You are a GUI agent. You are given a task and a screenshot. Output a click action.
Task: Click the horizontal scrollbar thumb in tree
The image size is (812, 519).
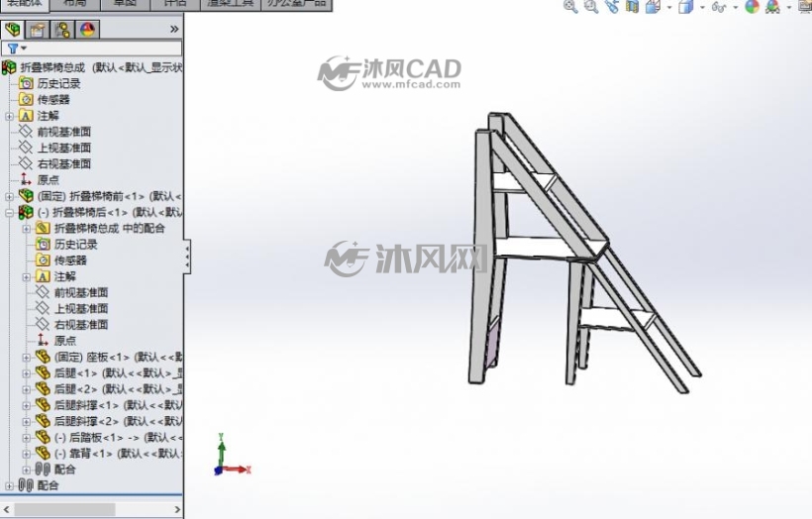[64, 510]
